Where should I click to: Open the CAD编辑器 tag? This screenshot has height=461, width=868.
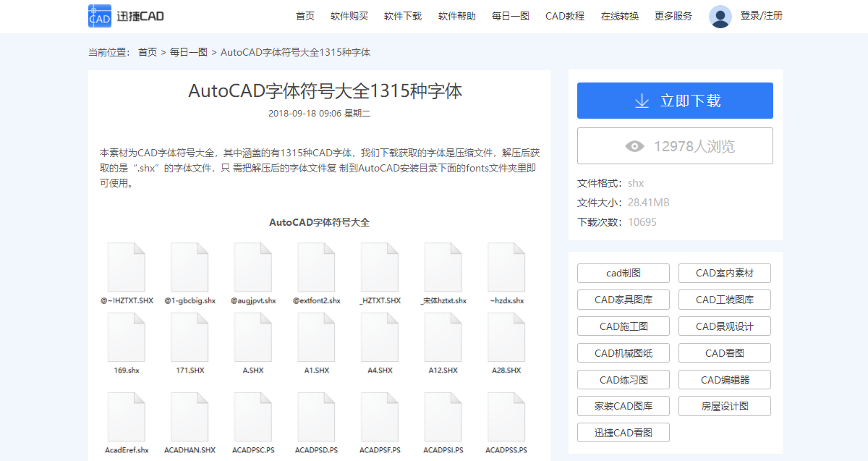click(x=725, y=380)
